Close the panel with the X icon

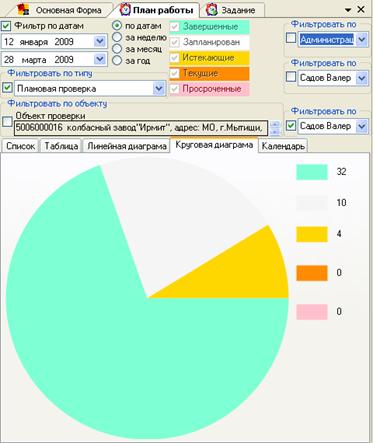(x=361, y=10)
